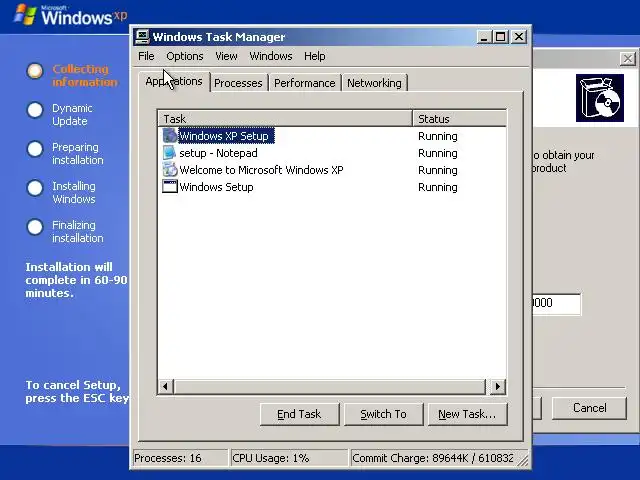This screenshot has width=640, height=480.
Task: Click the product key input field in Setup
Action: [556, 303]
